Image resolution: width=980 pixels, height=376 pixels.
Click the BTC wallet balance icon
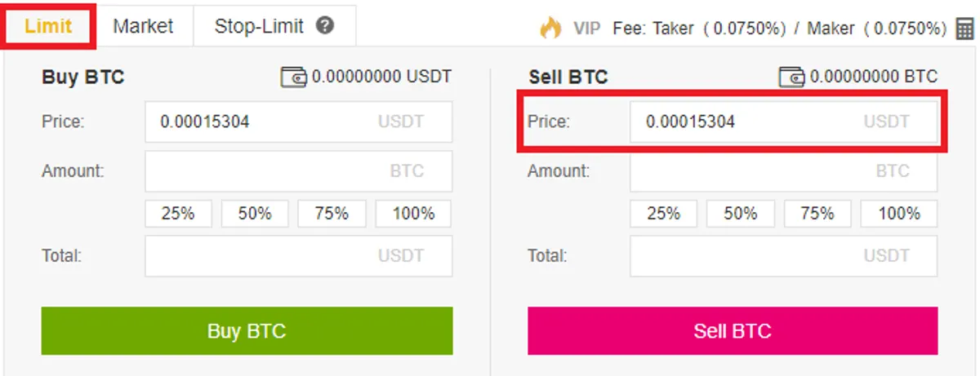pos(793,77)
